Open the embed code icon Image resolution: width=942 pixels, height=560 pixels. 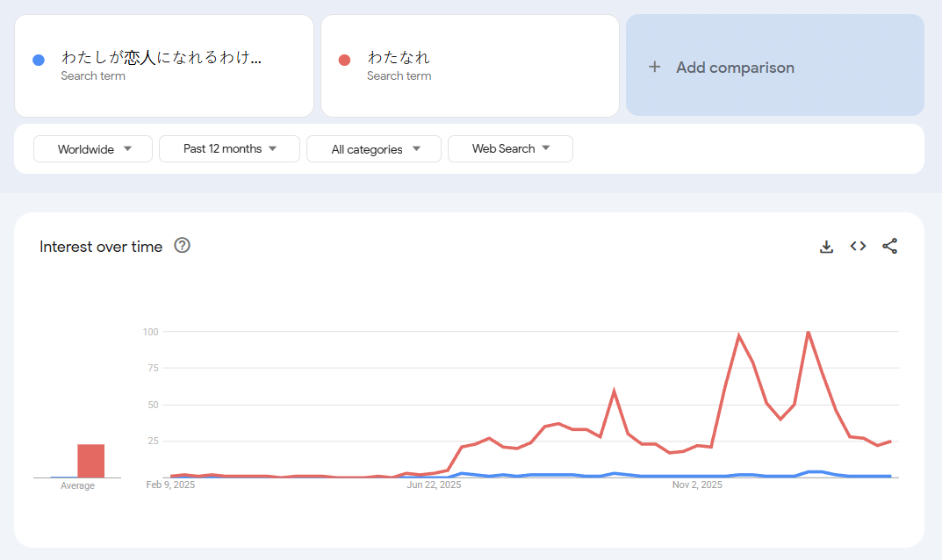coord(858,246)
